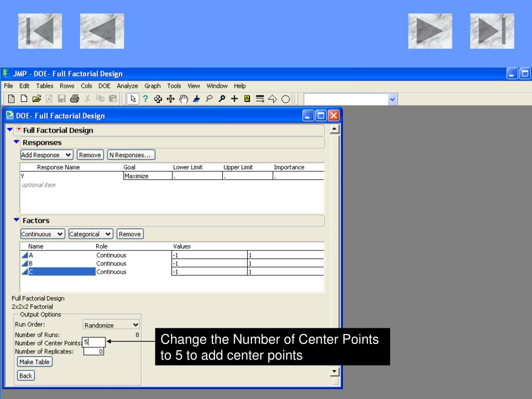Open the Help menu
The image size is (532, 399).
pos(240,86)
